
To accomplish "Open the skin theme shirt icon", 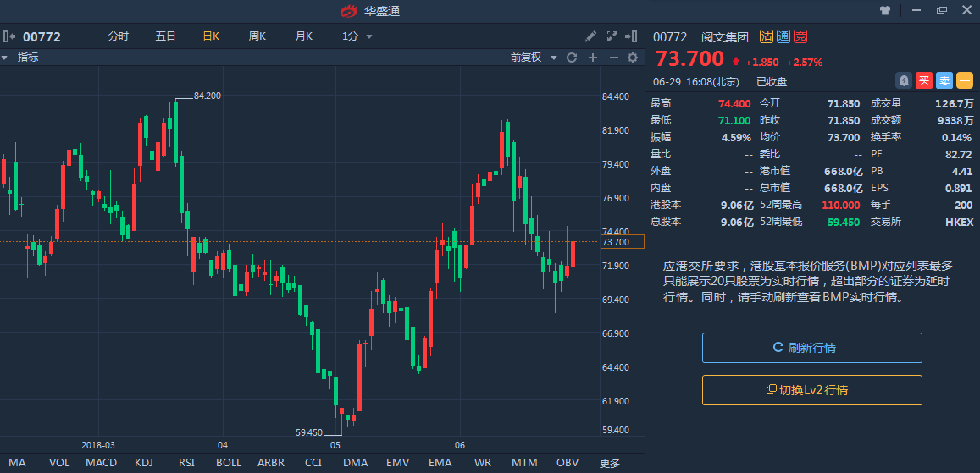I will pyautogui.click(x=885, y=11).
